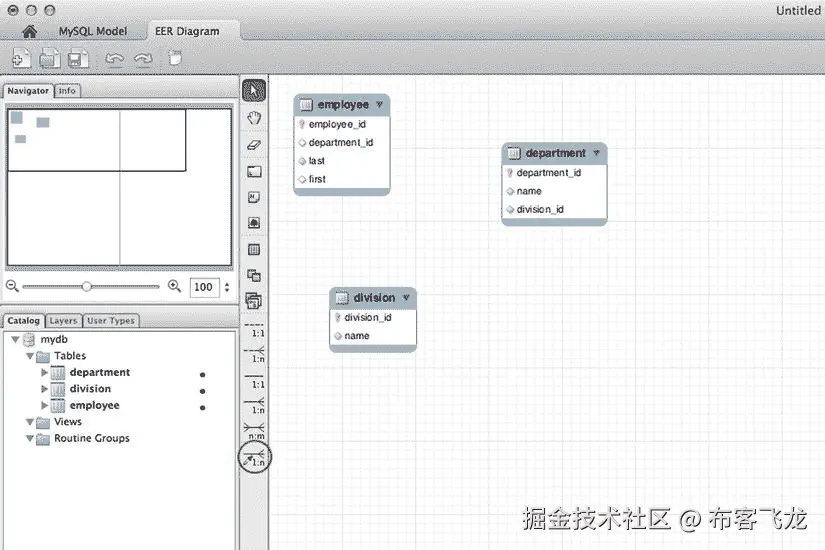Image resolution: width=825 pixels, height=550 pixels.
Task: Click division_id column in division table
Action: click(x=373, y=317)
